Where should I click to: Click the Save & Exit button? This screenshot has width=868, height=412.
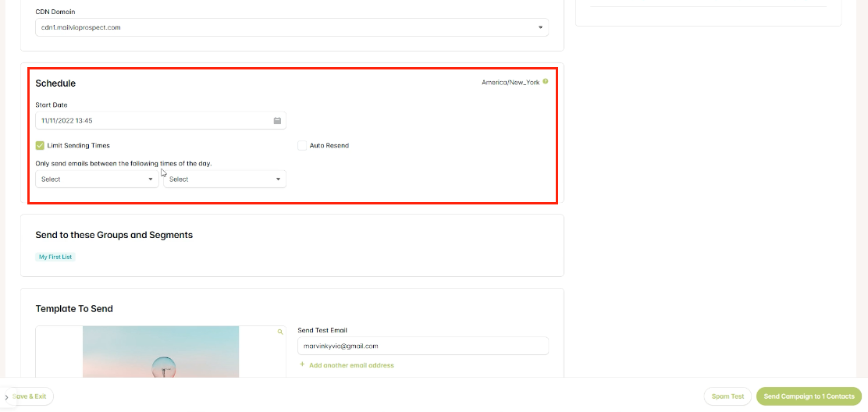[33, 396]
